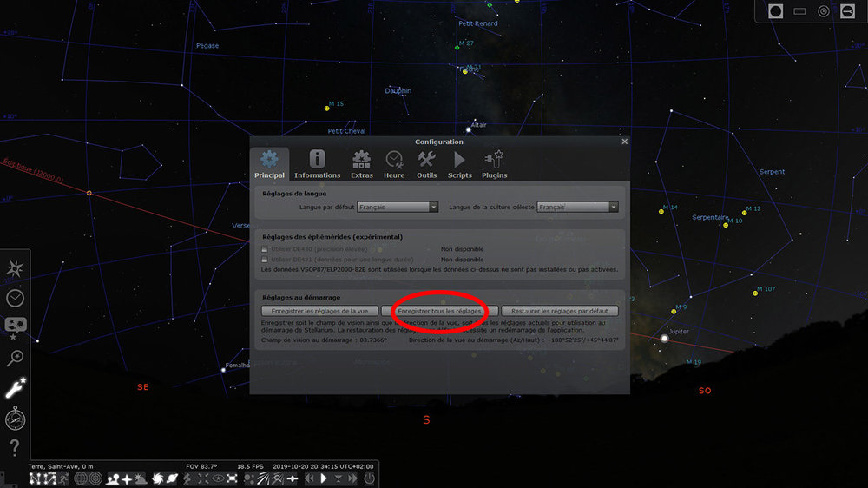868x488 pixels.
Task: Open the Scripts tab
Action: click(459, 164)
